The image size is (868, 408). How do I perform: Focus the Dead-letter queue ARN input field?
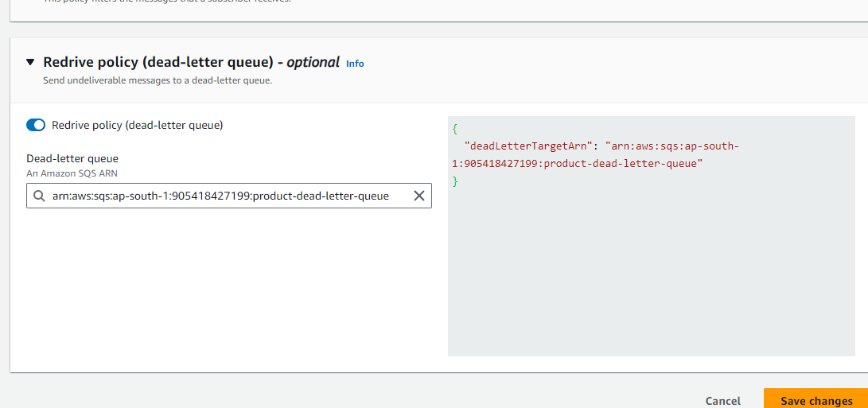(x=223, y=196)
